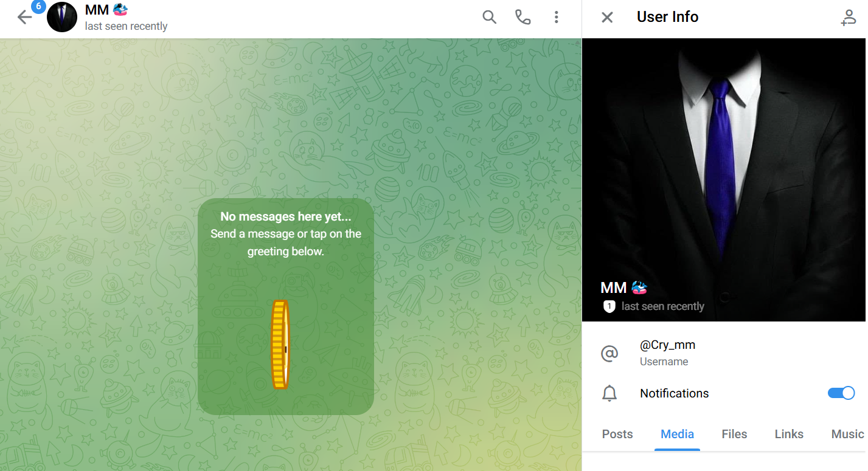Open the three-dot more options menu
The width and height of the screenshot is (868, 471).
point(556,17)
